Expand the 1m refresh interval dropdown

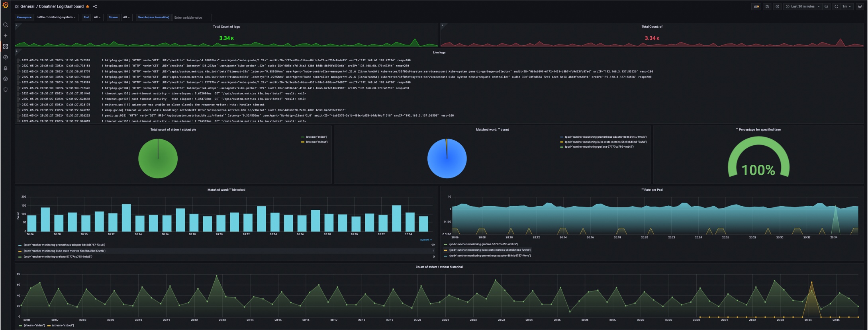pyautogui.click(x=846, y=6)
